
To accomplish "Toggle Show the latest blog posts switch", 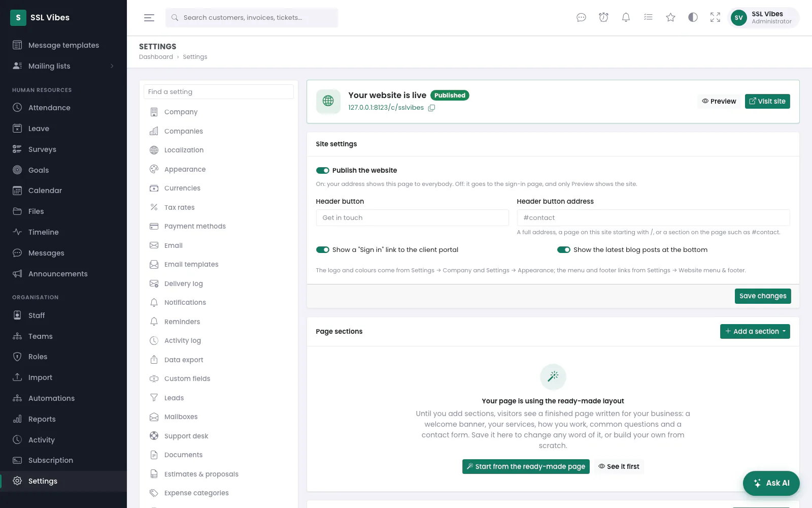I will 564,250.
